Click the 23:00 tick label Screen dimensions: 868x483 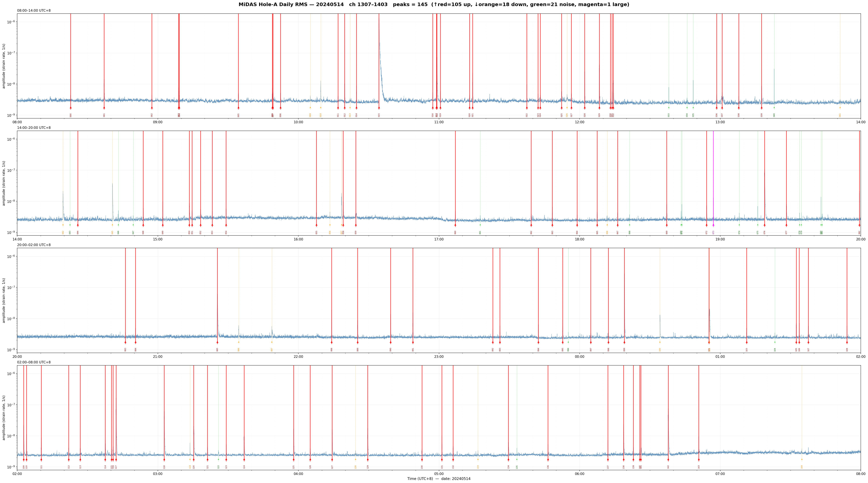coord(439,356)
